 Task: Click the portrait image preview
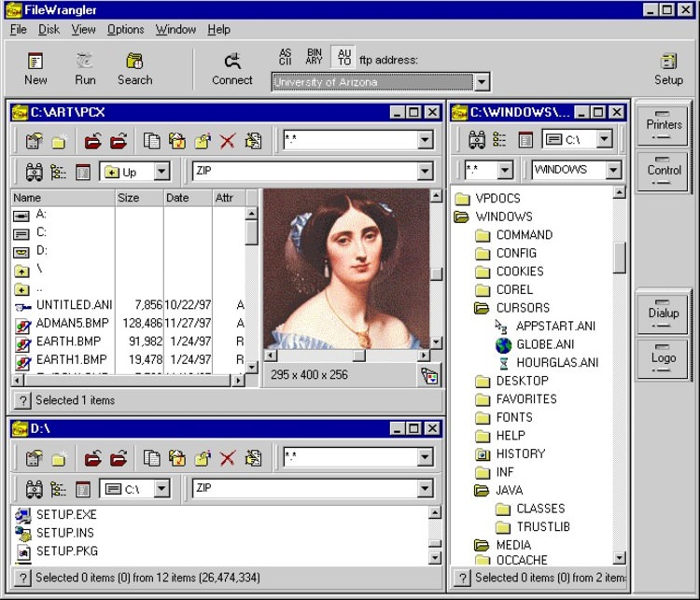(x=346, y=269)
